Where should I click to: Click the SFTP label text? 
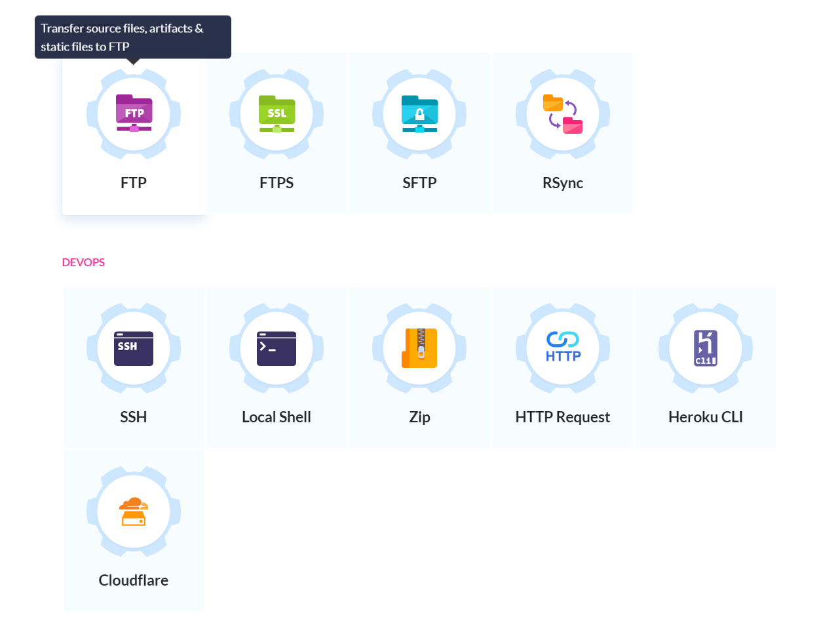tap(419, 183)
